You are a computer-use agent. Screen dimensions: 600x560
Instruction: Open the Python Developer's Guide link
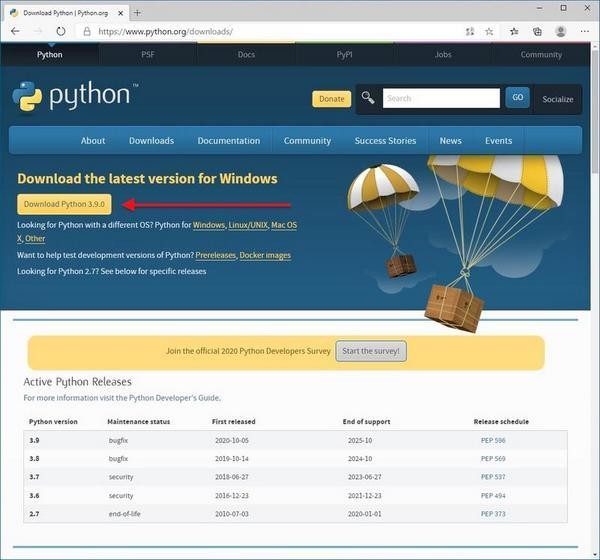coord(174,398)
